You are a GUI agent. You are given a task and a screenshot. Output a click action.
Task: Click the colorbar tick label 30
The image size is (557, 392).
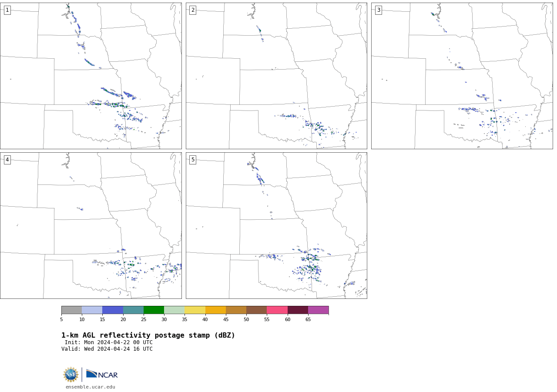coord(164,320)
